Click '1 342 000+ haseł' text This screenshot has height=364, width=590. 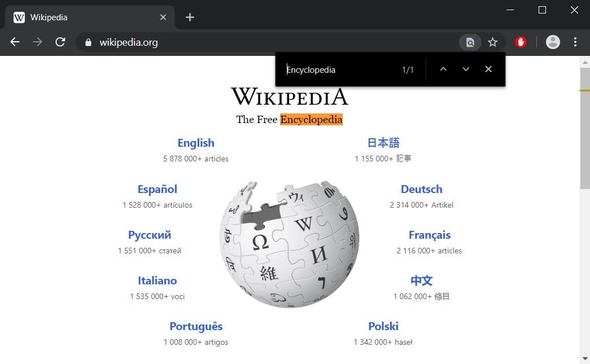tap(383, 342)
